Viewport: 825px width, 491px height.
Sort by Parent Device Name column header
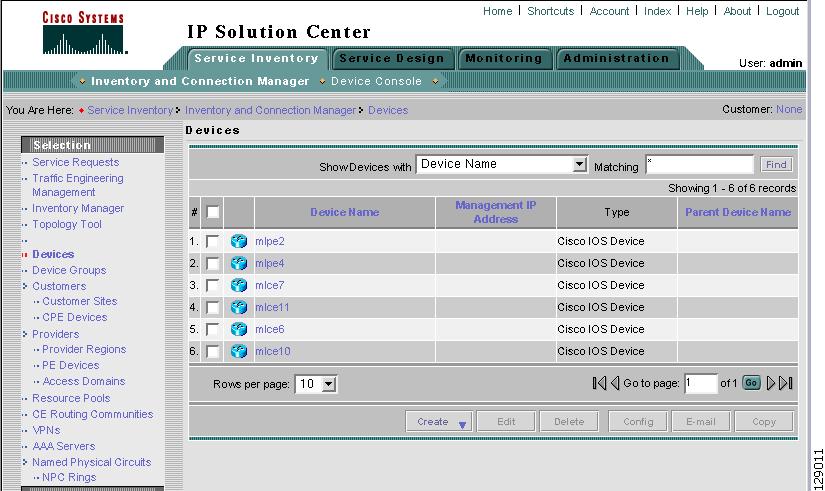click(x=738, y=212)
